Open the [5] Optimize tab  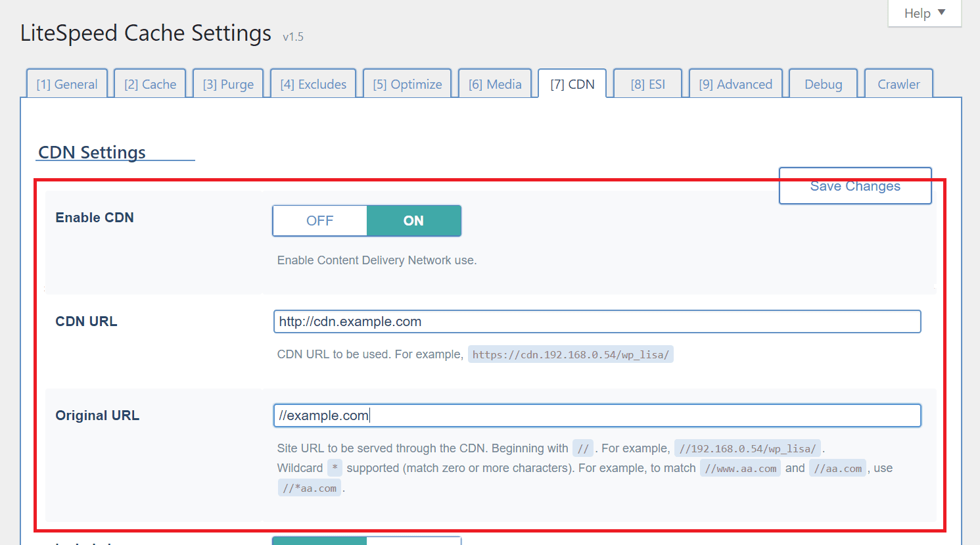click(x=408, y=84)
